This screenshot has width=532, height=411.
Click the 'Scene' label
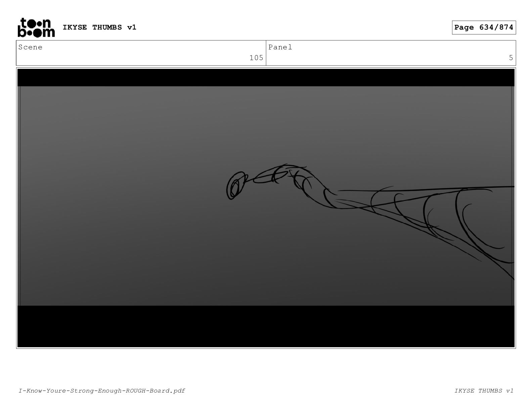click(30, 47)
